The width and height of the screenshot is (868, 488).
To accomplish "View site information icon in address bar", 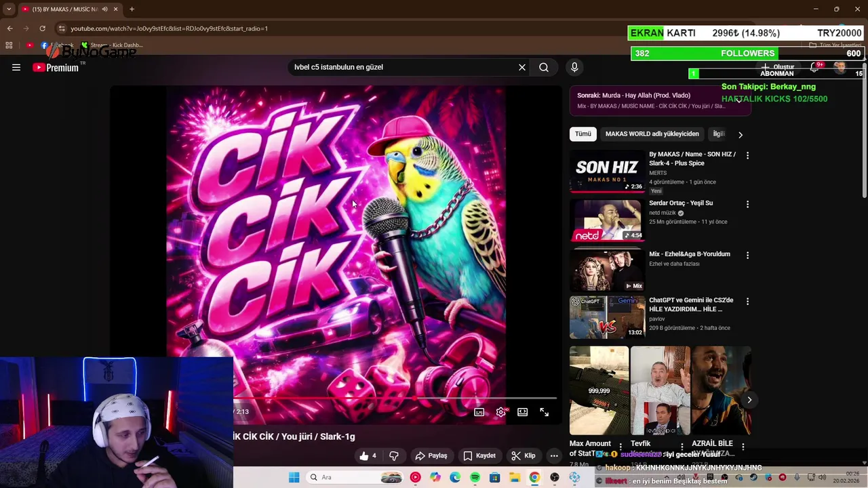I will (62, 28).
